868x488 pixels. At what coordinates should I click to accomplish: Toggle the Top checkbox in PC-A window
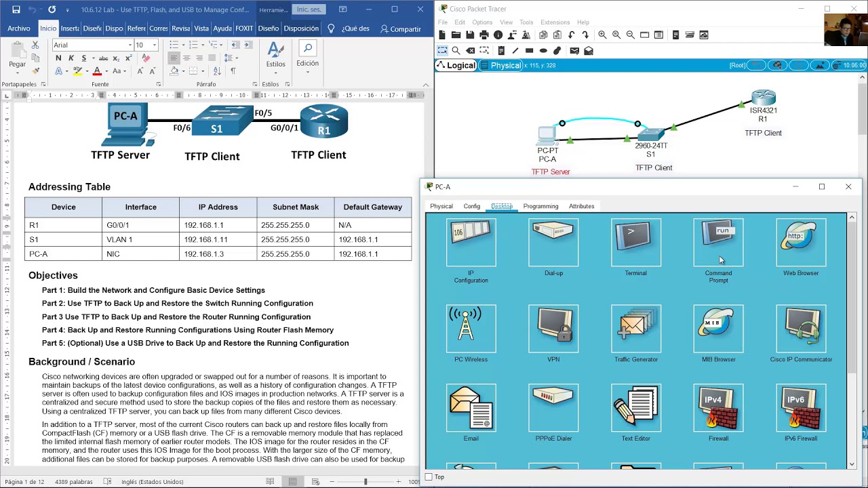click(429, 477)
